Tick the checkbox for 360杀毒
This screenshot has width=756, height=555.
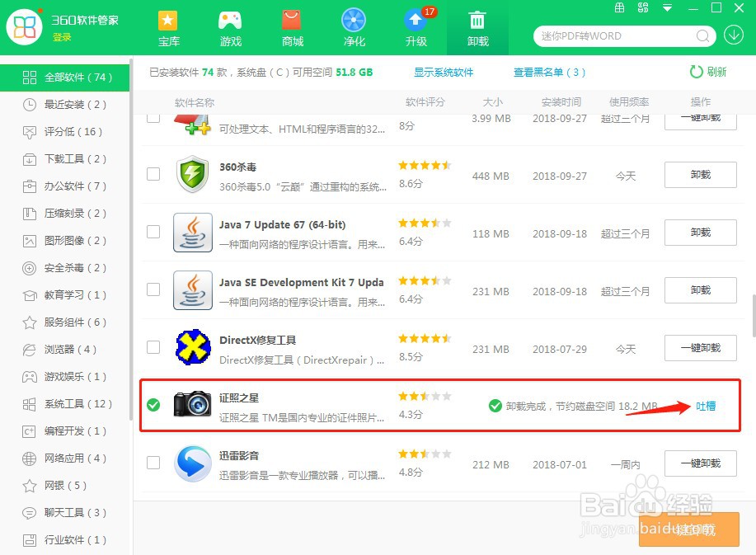[153, 174]
